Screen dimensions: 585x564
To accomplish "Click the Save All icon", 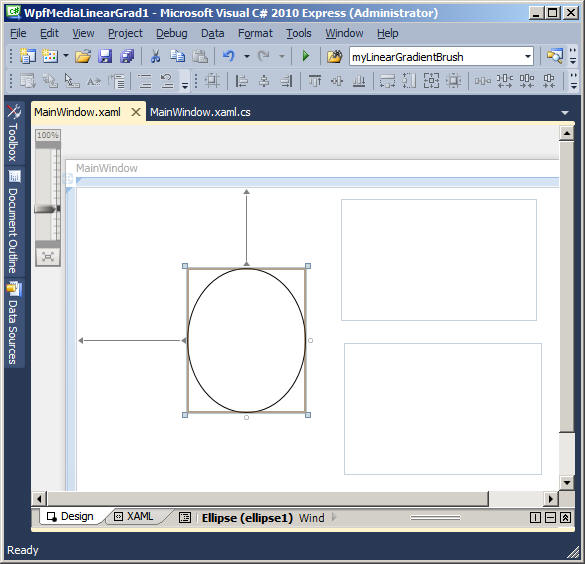I will (127, 56).
